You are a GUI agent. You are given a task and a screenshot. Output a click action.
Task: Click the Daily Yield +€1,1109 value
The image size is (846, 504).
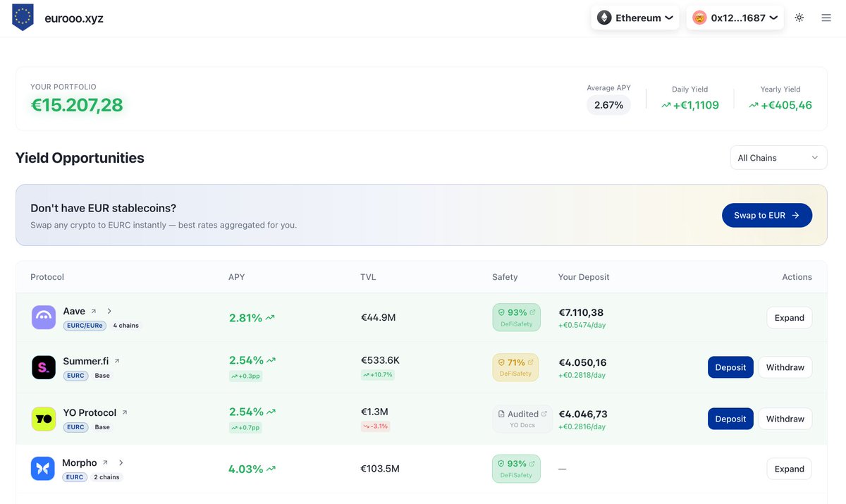[x=690, y=105]
